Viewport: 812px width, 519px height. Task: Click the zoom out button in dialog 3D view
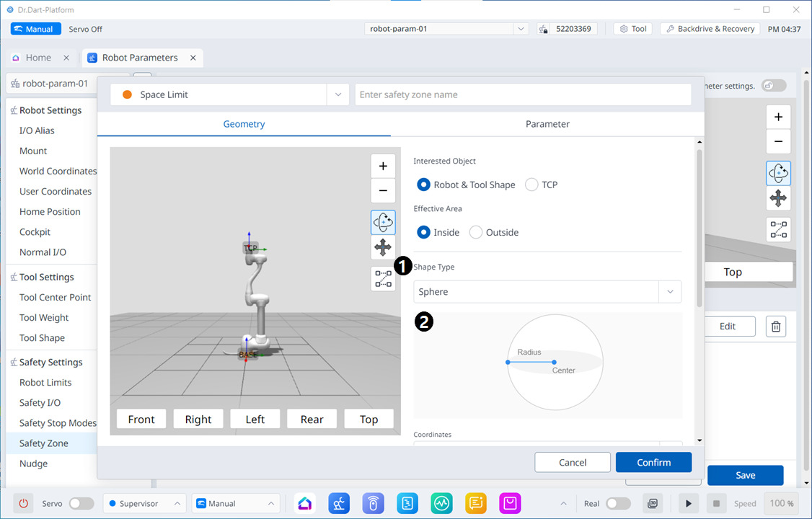[383, 191]
